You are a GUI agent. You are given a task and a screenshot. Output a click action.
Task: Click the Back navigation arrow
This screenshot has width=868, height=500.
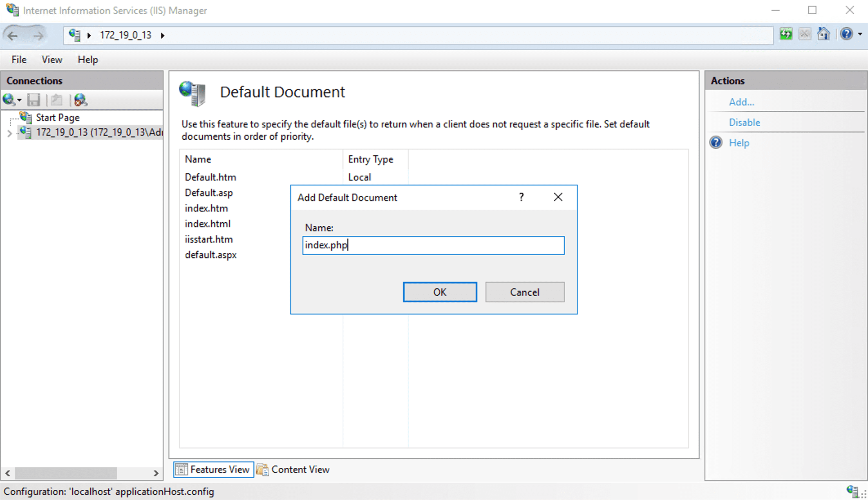click(13, 36)
